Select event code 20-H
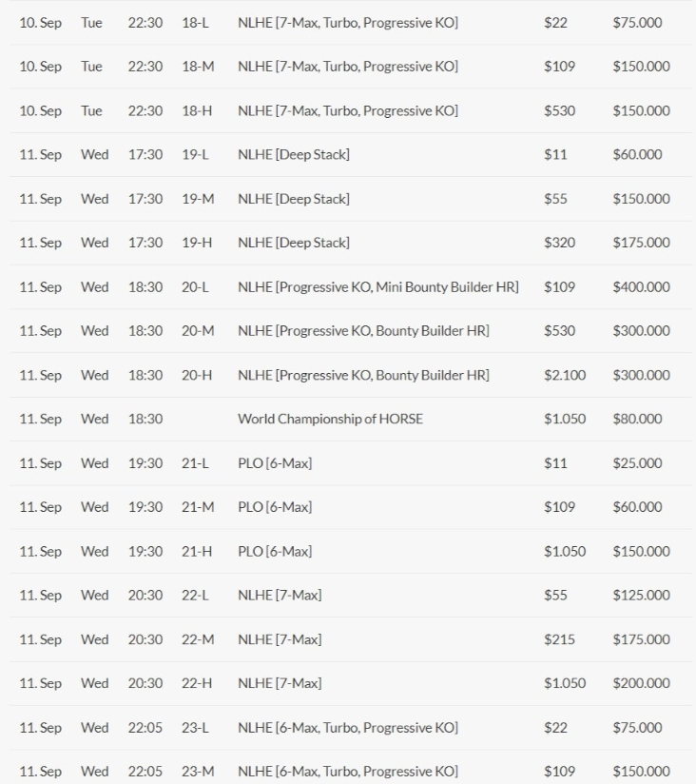696x784 pixels. pos(197,375)
